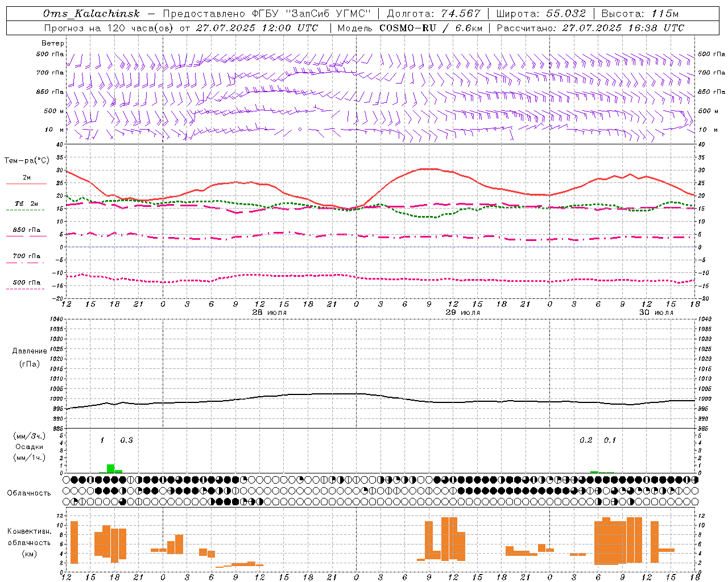The image size is (728, 582).
Task: Click the leftmost orange convective cloud bar
Action: pyautogui.click(x=74, y=542)
